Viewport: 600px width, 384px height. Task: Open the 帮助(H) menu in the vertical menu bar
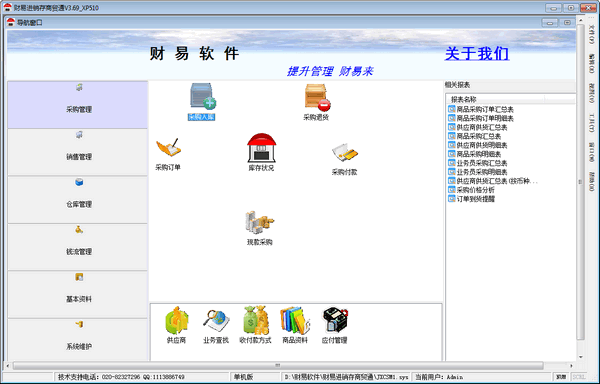(x=591, y=181)
